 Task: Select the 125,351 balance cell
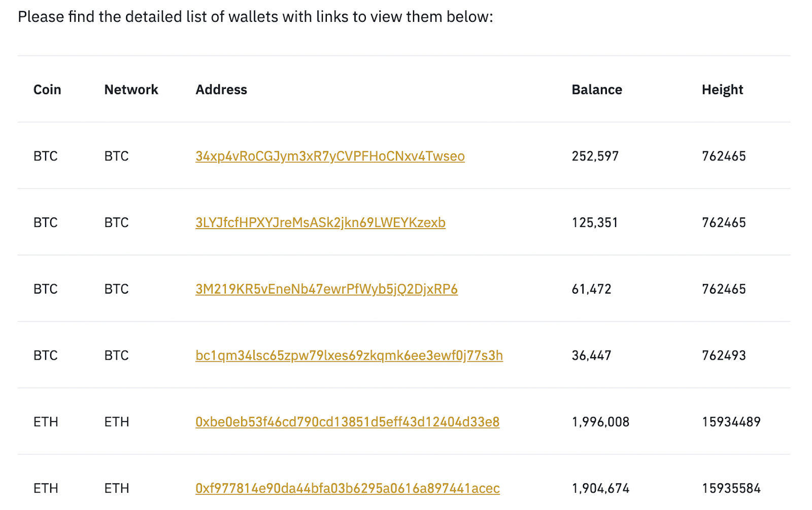[x=595, y=222]
